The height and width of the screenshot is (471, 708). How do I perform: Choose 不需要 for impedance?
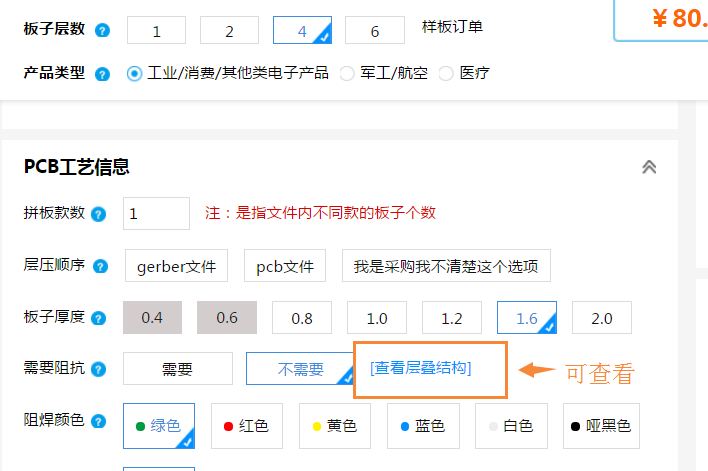[300, 369]
